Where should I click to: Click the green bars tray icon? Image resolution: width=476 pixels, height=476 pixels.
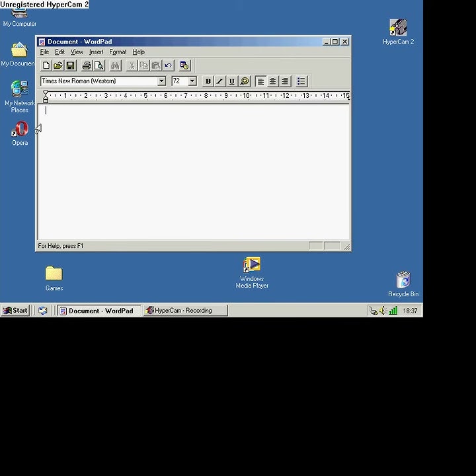393,310
